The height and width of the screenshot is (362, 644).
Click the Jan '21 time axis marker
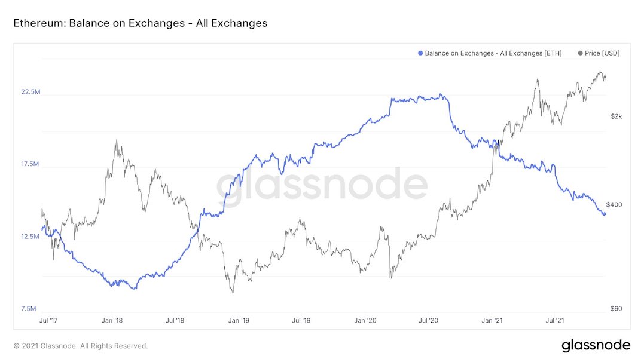pyautogui.click(x=492, y=321)
